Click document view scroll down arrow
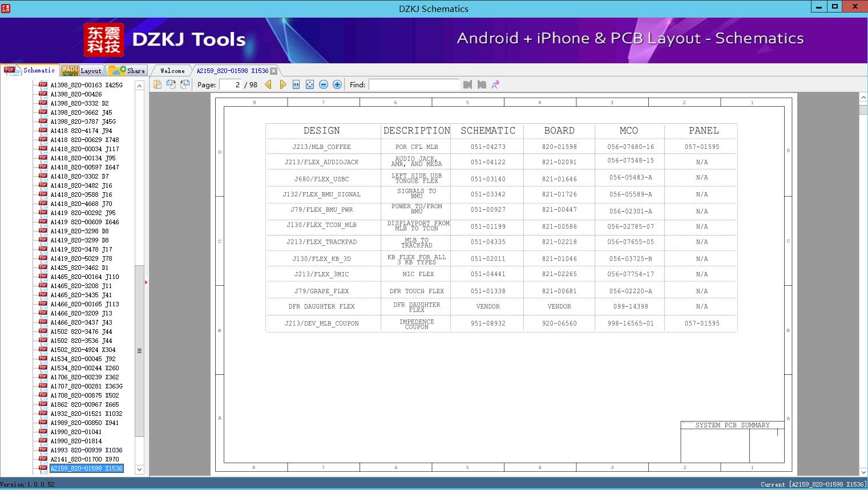The width and height of the screenshot is (868, 490). click(863, 472)
